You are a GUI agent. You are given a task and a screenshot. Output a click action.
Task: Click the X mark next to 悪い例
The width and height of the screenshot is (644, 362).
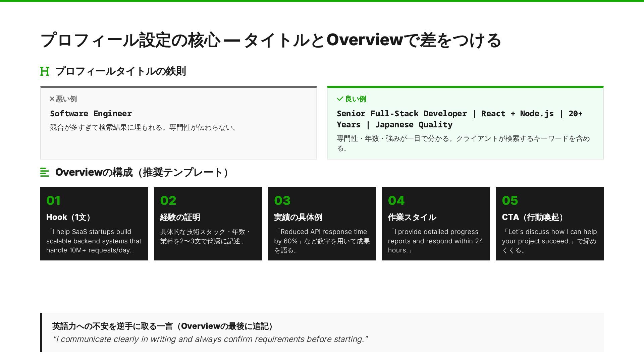52,99
